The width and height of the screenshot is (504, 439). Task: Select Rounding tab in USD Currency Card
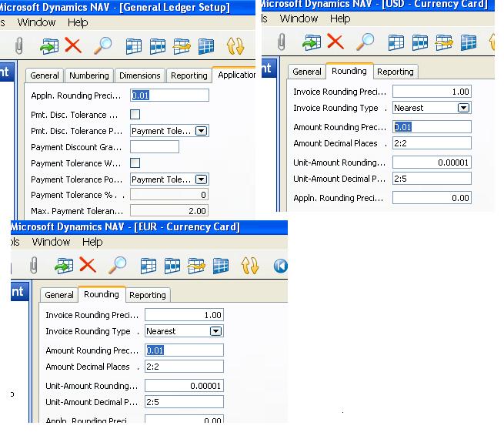pyautogui.click(x=349, y=71)
